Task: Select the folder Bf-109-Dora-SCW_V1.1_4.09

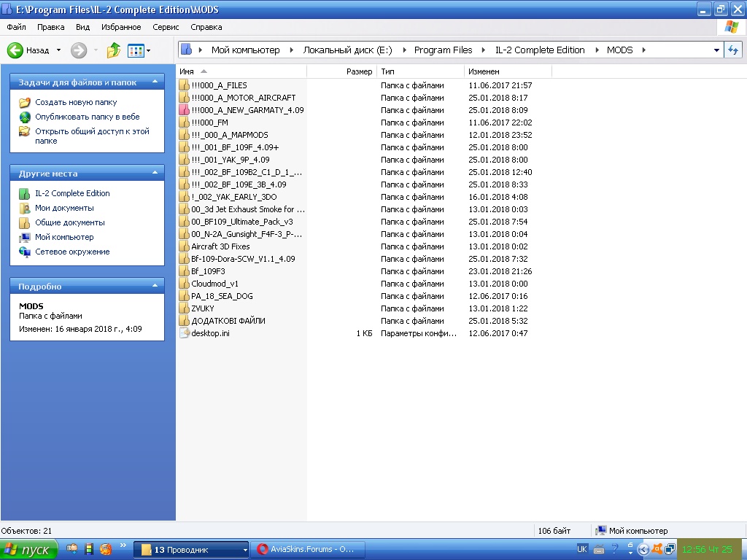Action: tap(243, 259)
